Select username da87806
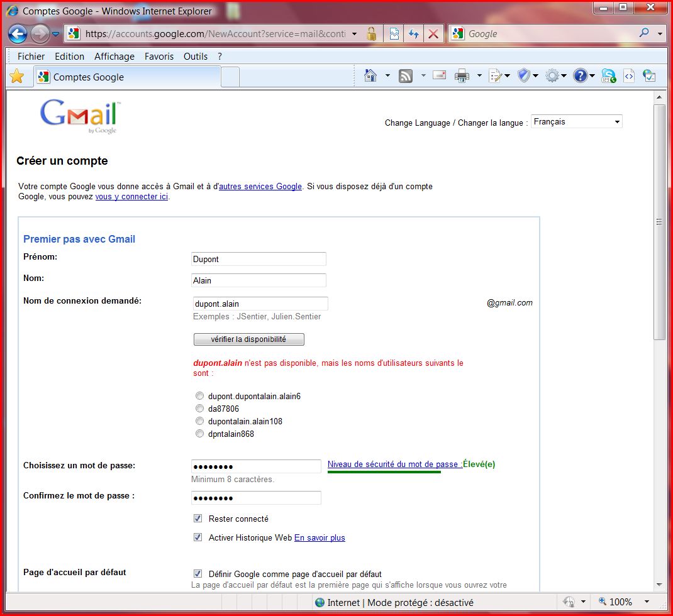 pos(199,408)
